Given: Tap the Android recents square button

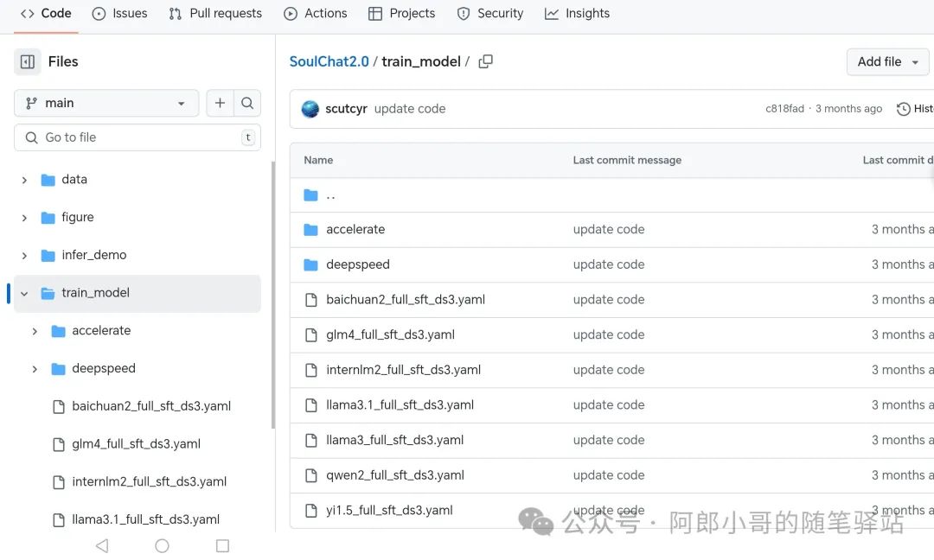Looking at the screenshot, I should click(222, 545).
